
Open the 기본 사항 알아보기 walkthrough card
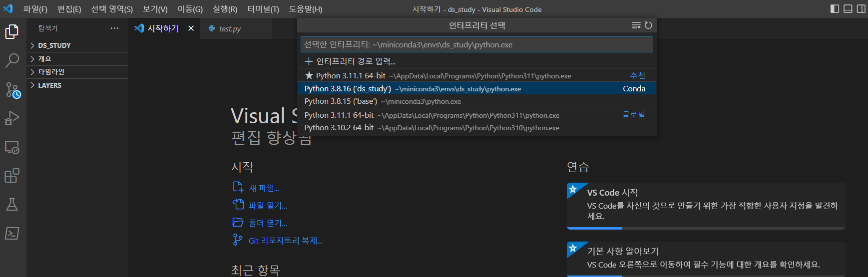pos(706,259)
